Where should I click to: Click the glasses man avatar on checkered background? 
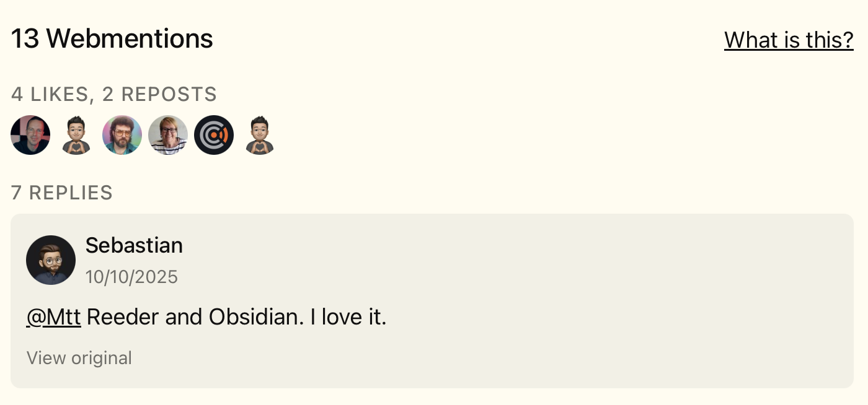coord(30,135)
